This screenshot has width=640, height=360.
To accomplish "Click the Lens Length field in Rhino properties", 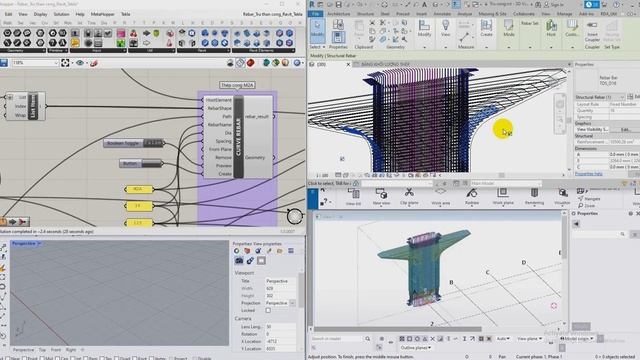I will tap(280, 327).
